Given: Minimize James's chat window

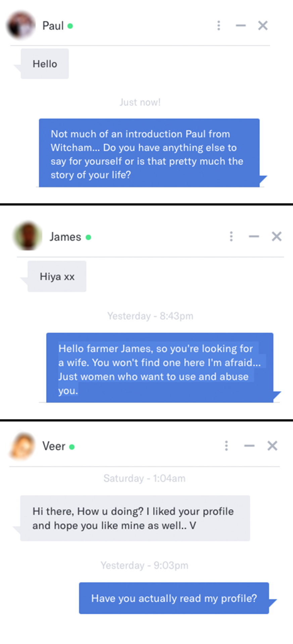Looking at the screenshot, I should point(254,236).
